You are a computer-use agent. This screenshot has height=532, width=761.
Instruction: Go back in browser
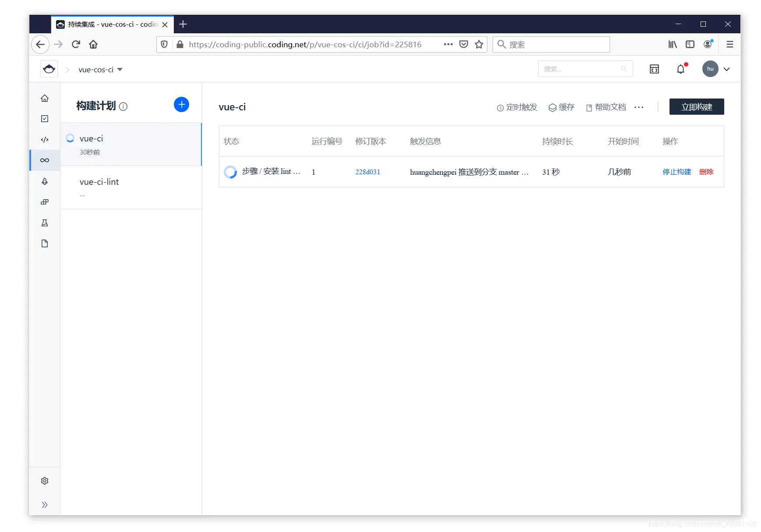[x=40, y=44]
